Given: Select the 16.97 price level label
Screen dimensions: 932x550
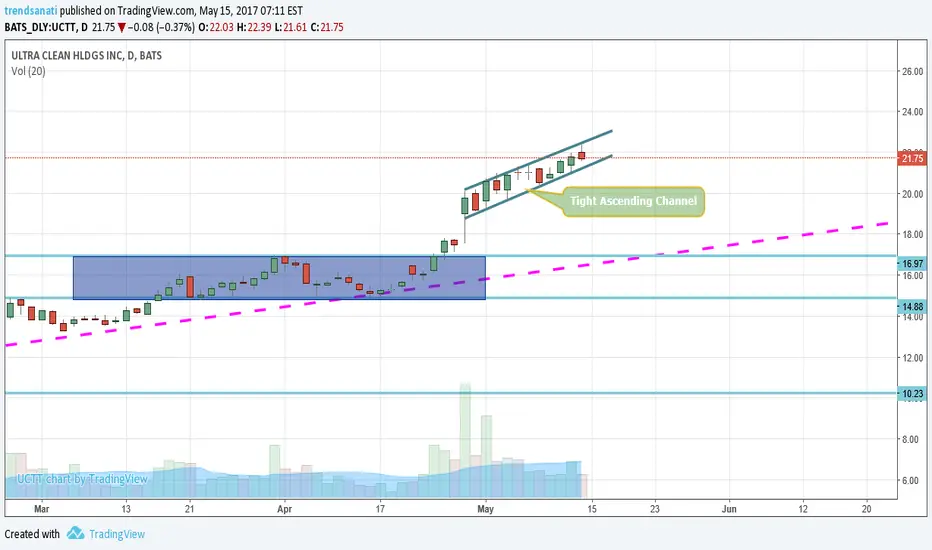Looking at the screenshot, I should pyautogui.click(x=912, y=263).
